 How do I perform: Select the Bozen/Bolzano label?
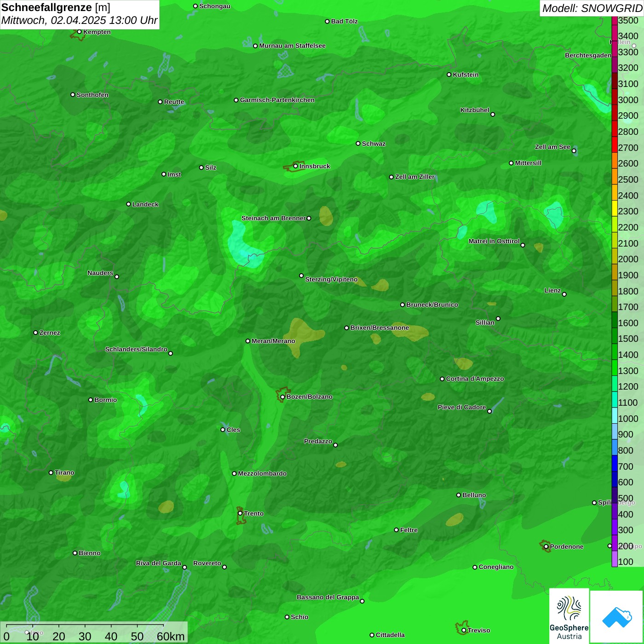[309, 397]
